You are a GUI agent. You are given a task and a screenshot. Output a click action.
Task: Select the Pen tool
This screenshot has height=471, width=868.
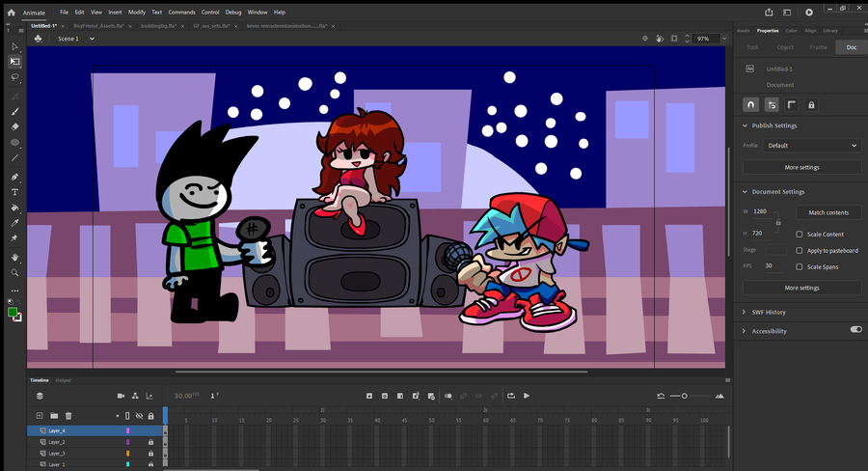pos(14,177)
